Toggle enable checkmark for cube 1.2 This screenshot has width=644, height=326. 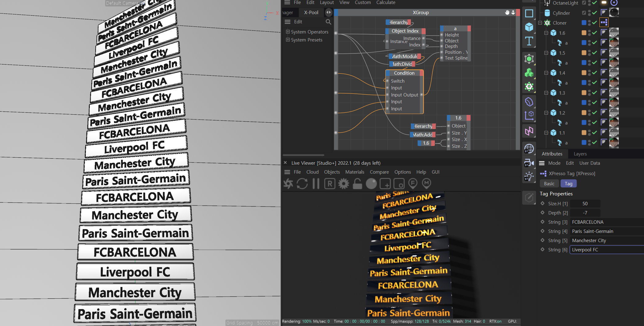tap(594, 112)
